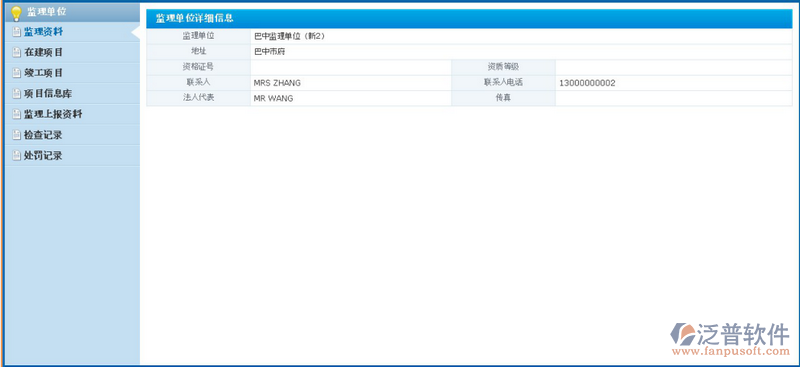
Task: Click the 传真 label cell
Action: (503, 98)
